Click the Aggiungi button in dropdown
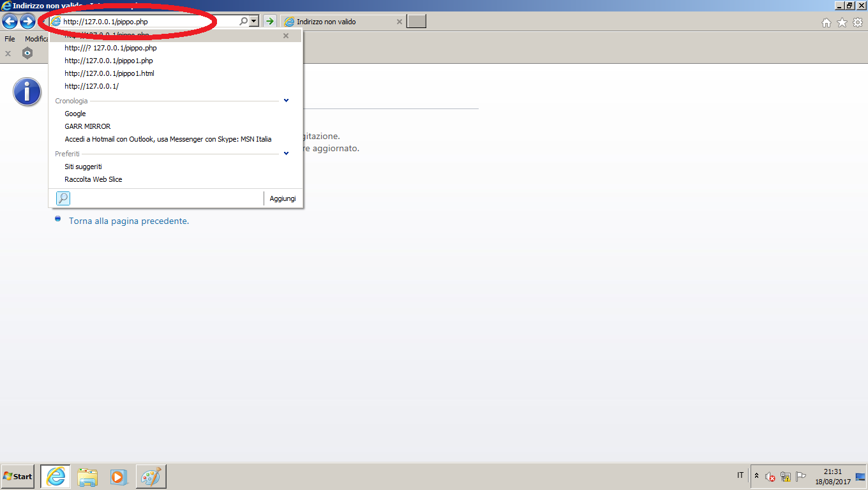 tap(282, 198)
